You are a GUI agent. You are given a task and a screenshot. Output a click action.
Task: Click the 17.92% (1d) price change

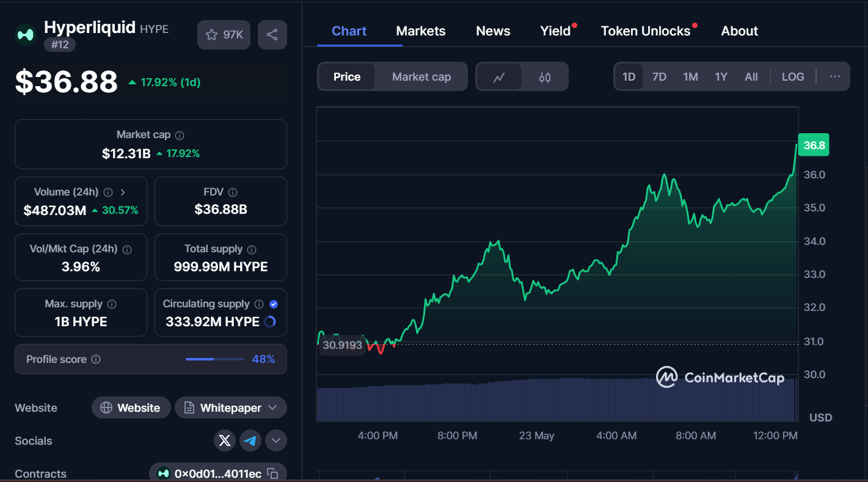tap(165, 82)
